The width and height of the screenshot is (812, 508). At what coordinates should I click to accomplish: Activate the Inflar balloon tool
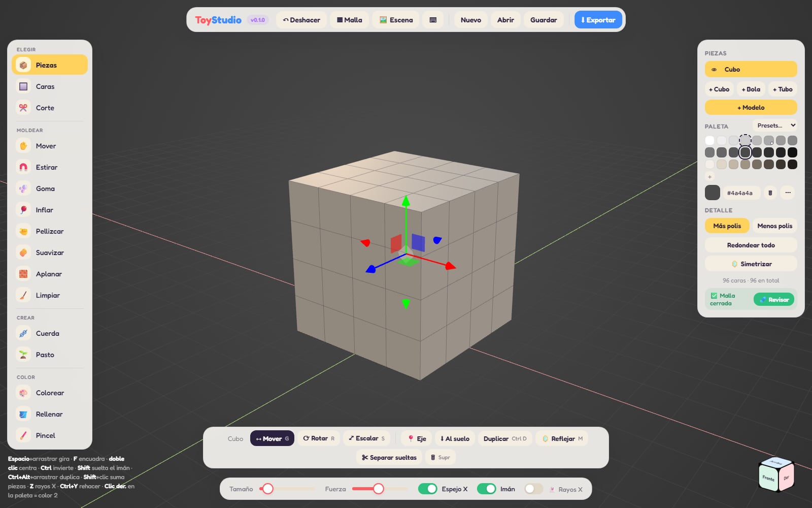point(49,210)
